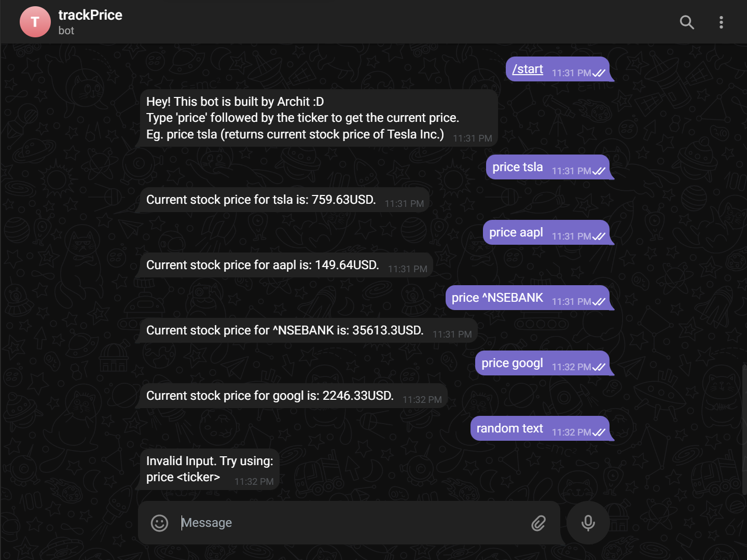Open trackPrice bot profile from header title
The width and height of the screenshot is (747, 560).
coord(90,15)
